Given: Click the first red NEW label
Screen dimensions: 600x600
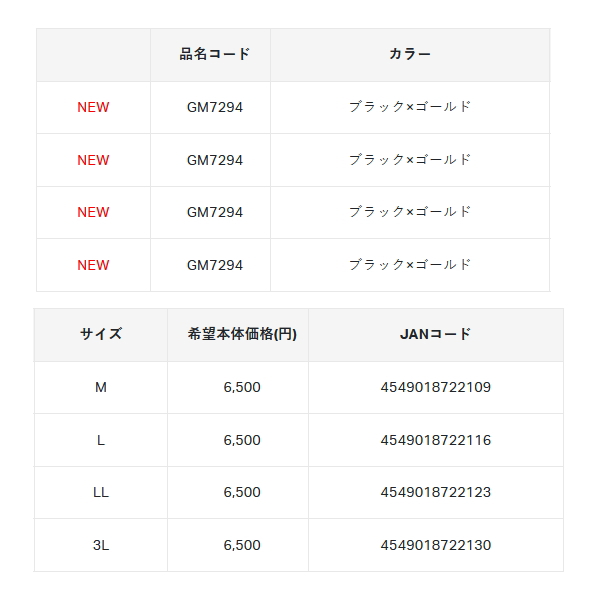Looking at the screenshot, I should (93, 107).
